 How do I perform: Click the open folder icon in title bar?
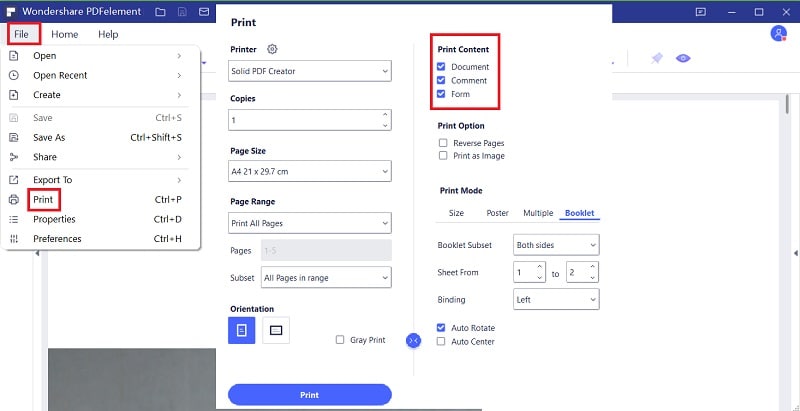[x=160, y=12]
